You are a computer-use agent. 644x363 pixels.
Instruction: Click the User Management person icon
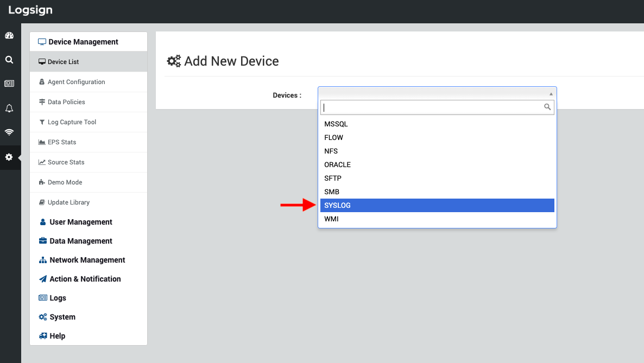[x=43, y=222]
